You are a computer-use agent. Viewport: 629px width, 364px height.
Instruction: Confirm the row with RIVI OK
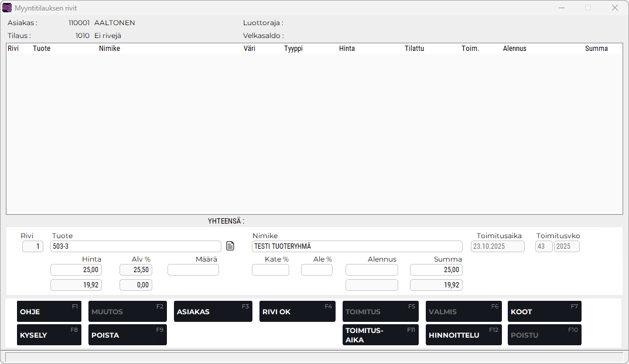(297, 311)
